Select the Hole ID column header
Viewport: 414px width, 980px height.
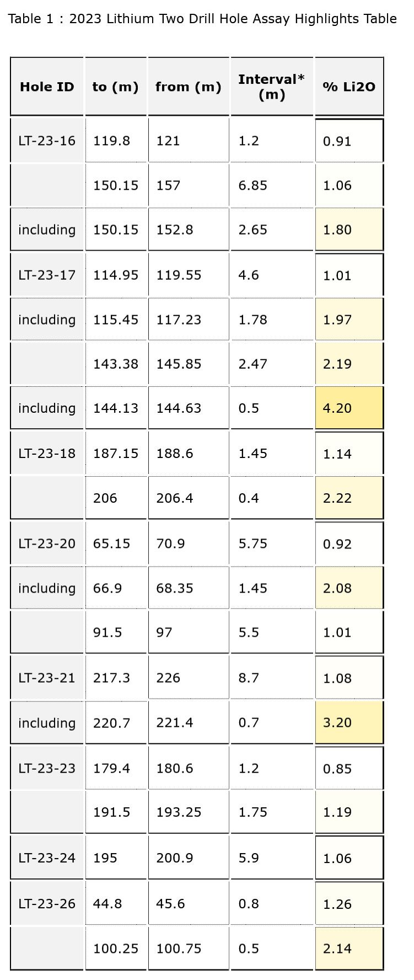coord(47,87)
